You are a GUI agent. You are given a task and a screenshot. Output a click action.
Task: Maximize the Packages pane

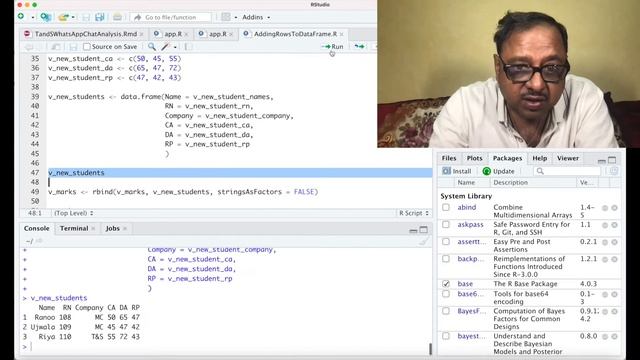[x=612, y=160]
